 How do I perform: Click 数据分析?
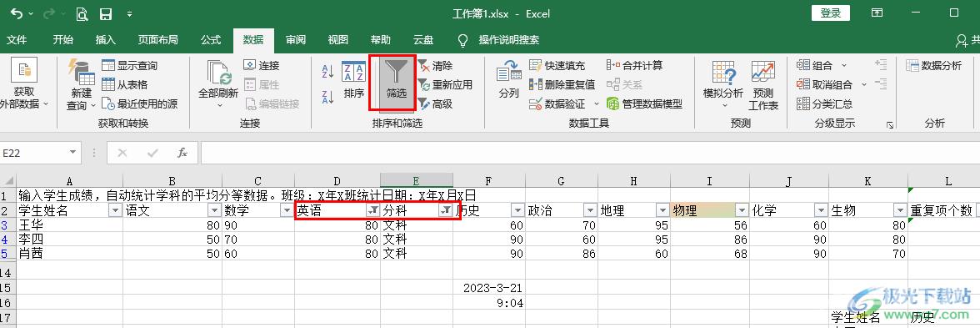pos(933,65)
